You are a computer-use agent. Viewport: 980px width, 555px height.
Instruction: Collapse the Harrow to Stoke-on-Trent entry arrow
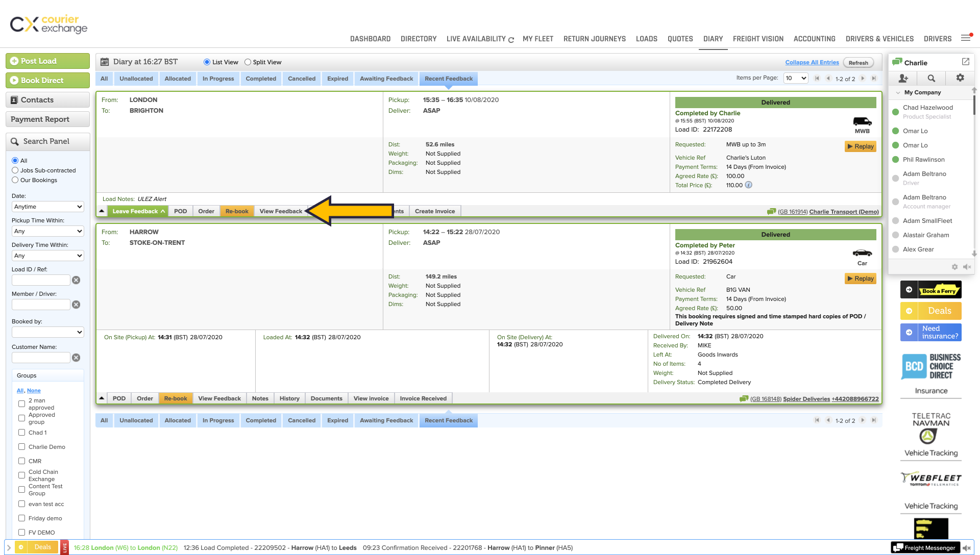102,398
